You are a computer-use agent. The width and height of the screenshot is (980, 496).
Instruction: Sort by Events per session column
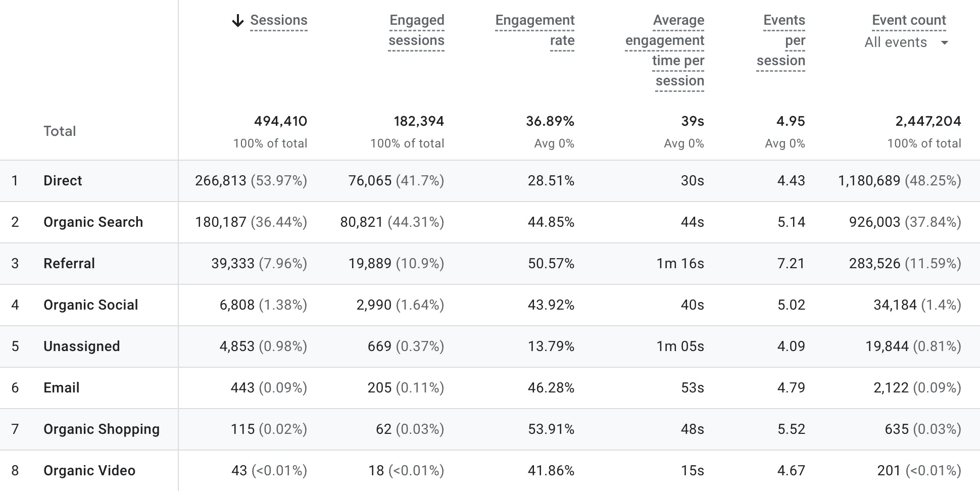pyautogui.click(x=781, y=40)
